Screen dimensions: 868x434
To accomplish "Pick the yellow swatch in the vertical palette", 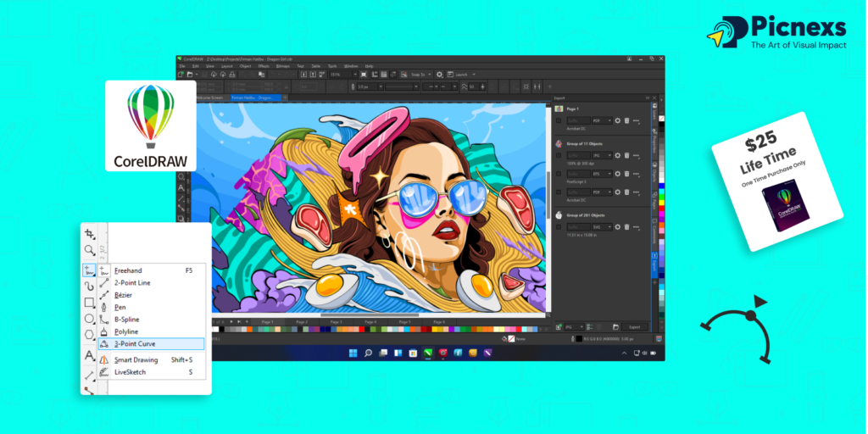I will click(x=661, y=203).
